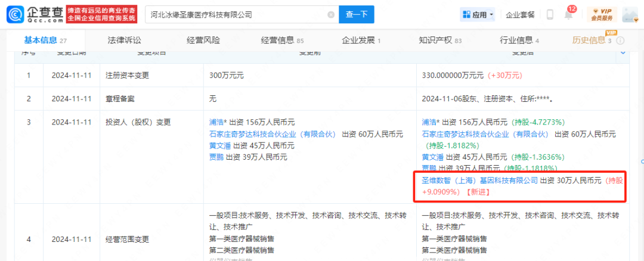Viewport: 644px width, 261px height.
Task: Click the Qcc.com 企查查 logo
Action: click(x=34, y=14)
